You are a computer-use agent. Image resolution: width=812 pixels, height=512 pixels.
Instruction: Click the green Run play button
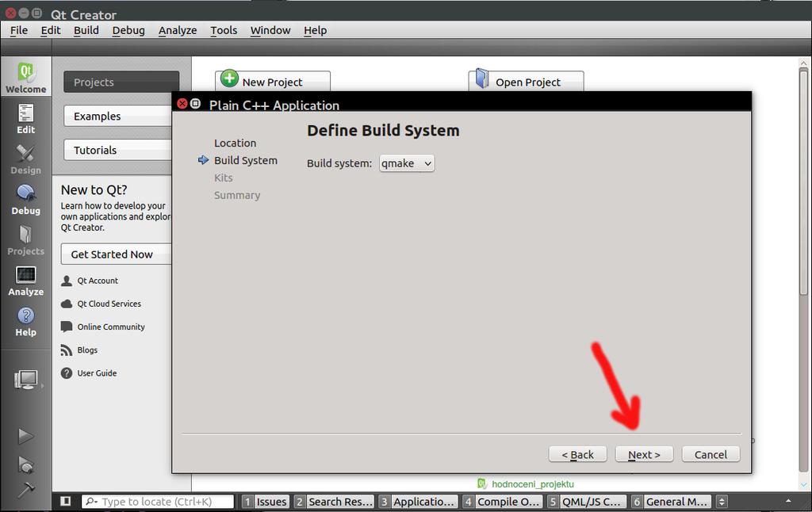(x=25, y=436)
